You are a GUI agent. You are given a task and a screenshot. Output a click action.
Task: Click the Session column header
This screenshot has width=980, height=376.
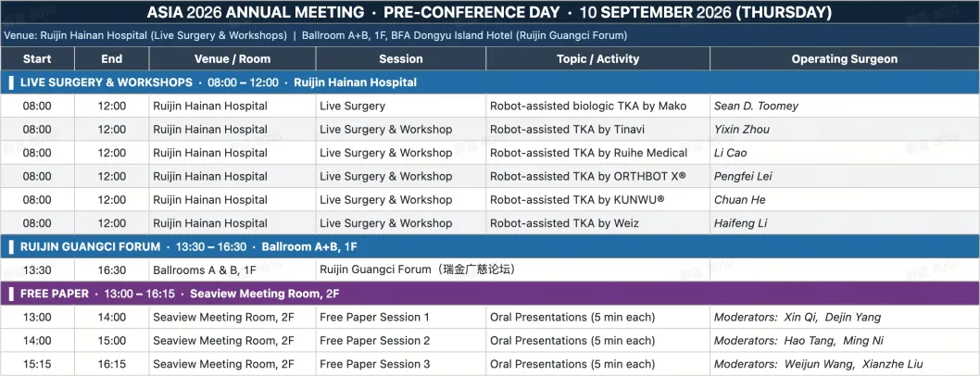coord(401,58)
